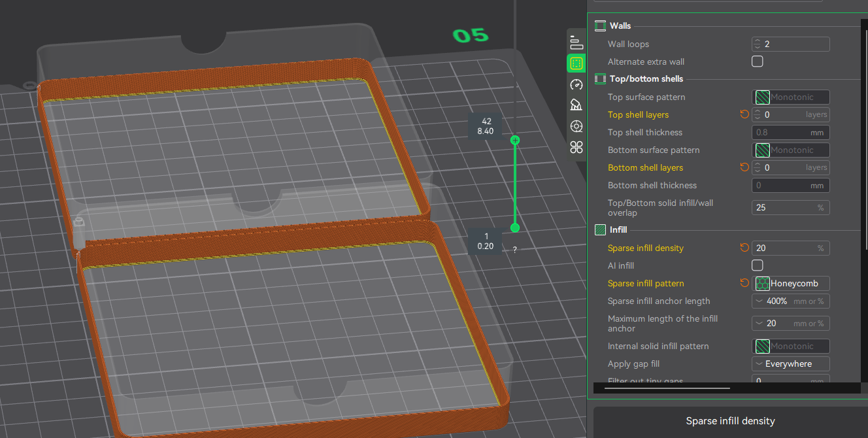Revert Sparse infill density to default
Viewport: 868px width, 438px height.
point(744,248)
